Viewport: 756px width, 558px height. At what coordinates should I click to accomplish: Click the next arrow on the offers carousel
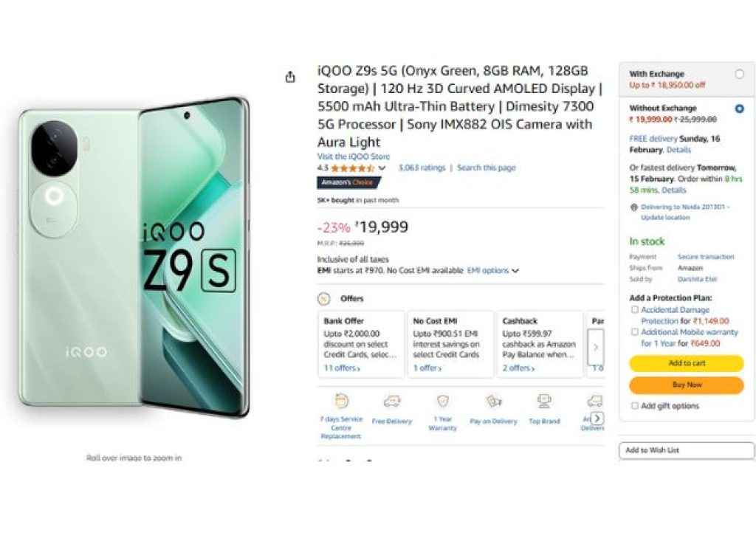[x=595, y=347]
